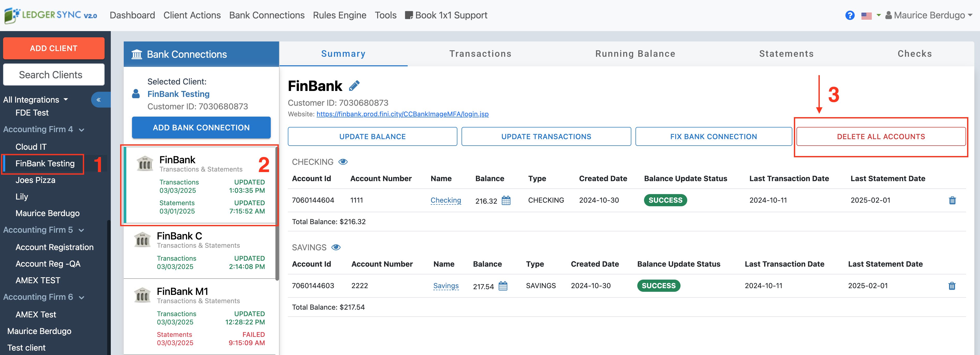980x355 pixels.
Task: Open calendar icon next to 217.54 balance
Action: click(503, 286)
